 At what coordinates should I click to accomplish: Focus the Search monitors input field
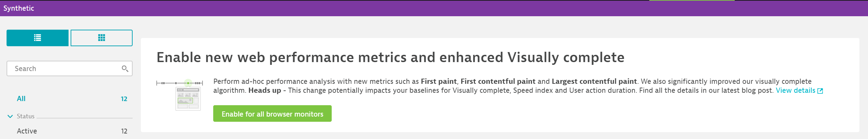70,69
